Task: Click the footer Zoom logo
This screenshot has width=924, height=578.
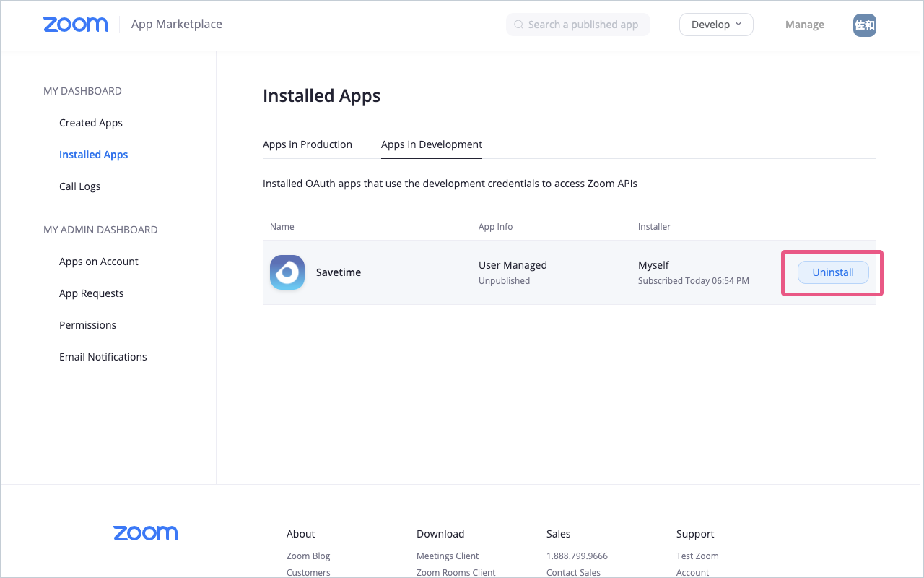Action: 145,533
